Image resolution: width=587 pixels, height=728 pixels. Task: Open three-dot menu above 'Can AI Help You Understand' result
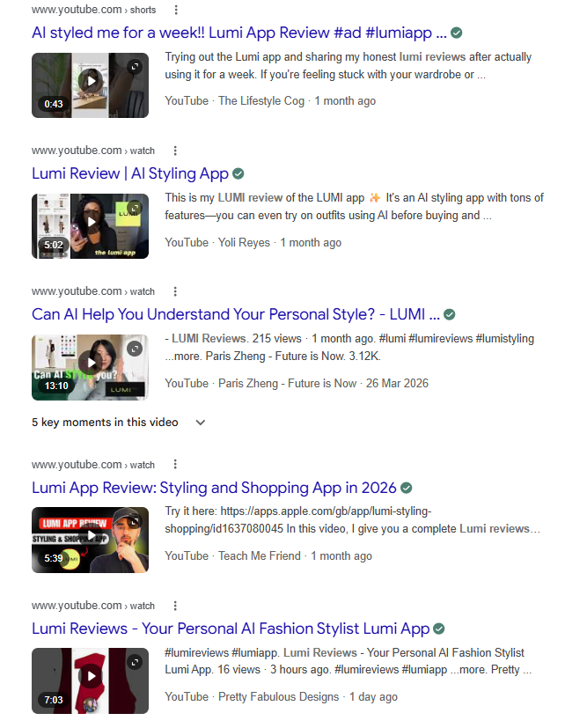coord(175,291)
